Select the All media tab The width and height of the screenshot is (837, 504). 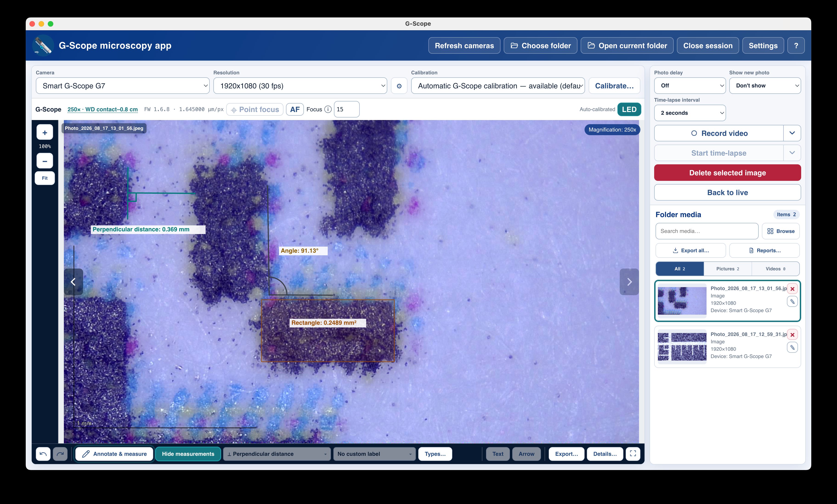680,269
